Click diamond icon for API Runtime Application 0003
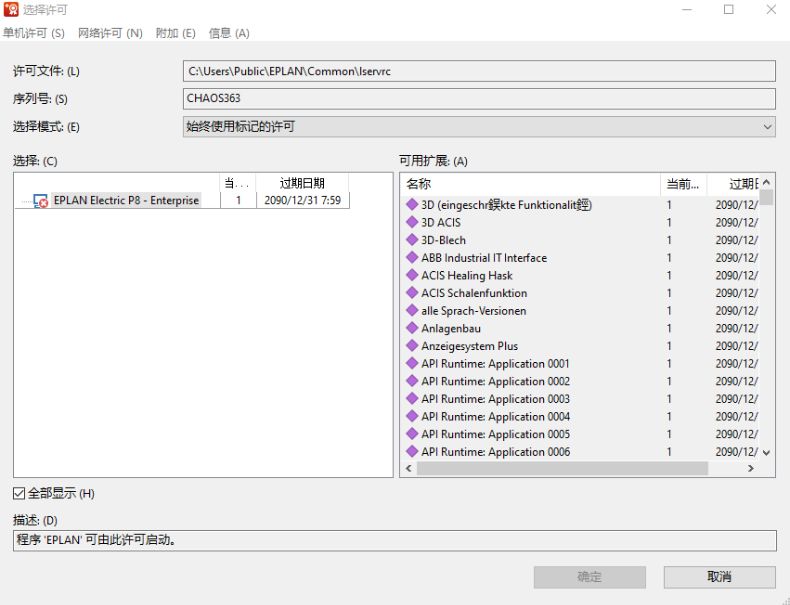790x605 pixels. 412,398
